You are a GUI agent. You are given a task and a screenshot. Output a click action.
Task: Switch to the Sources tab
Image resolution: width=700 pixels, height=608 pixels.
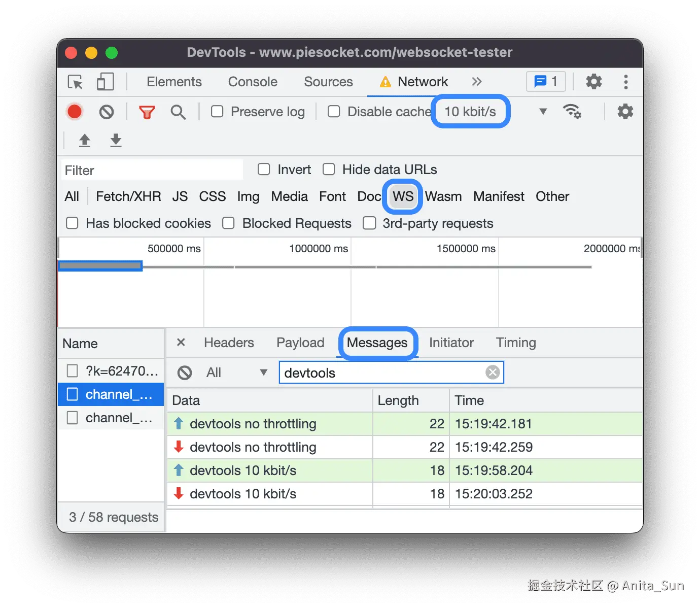328,82
